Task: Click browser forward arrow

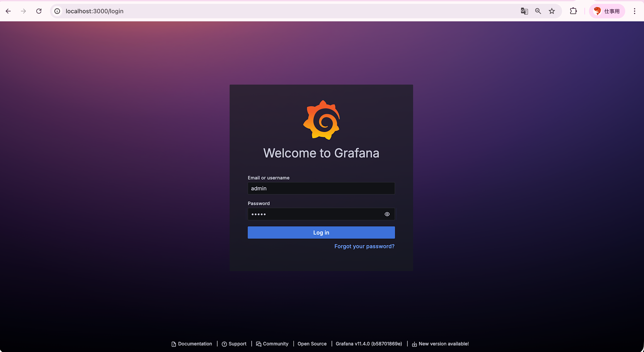Action: pos(24,11)
